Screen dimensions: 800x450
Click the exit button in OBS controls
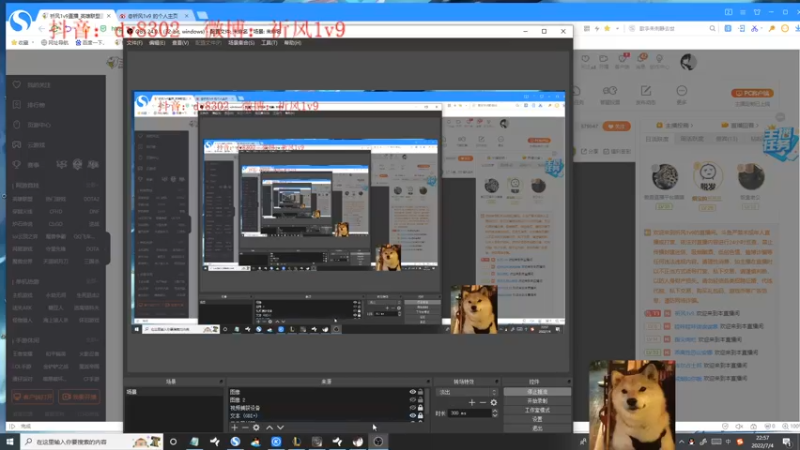[537, 428]
